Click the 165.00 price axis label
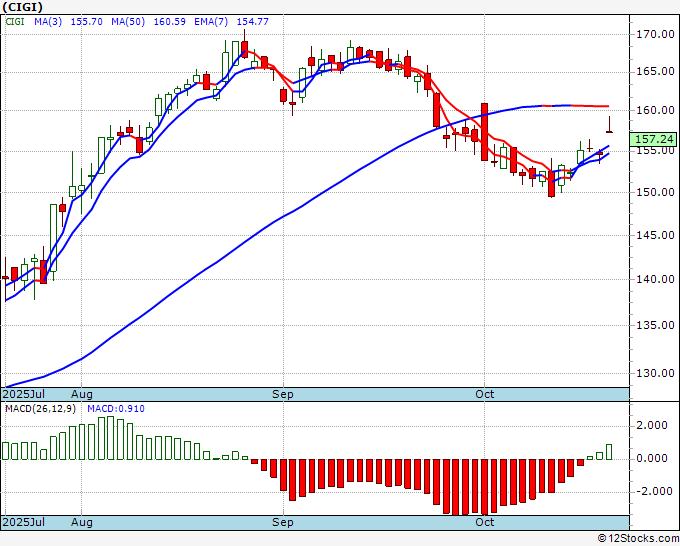 (x=655, y=72)
